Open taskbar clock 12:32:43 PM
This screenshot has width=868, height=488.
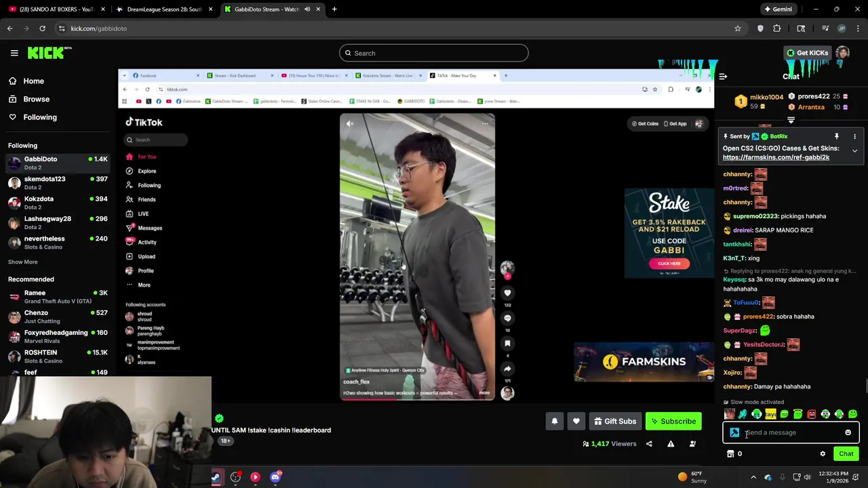pyautogui.click(x=833, y=477)
